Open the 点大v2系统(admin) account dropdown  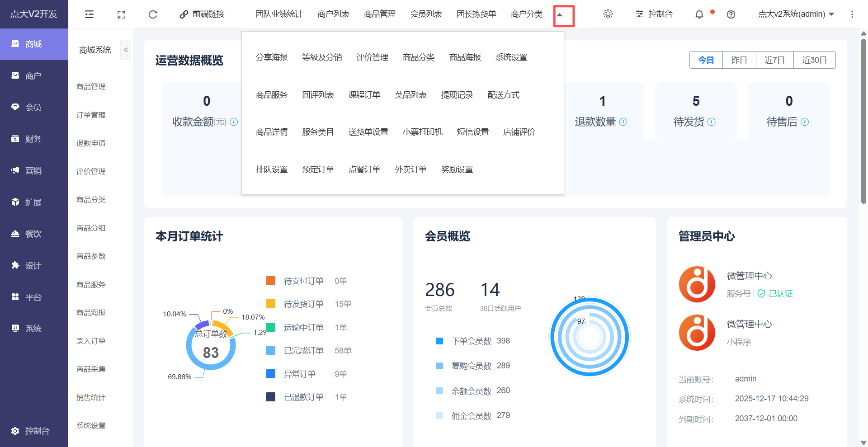point(796,14)
